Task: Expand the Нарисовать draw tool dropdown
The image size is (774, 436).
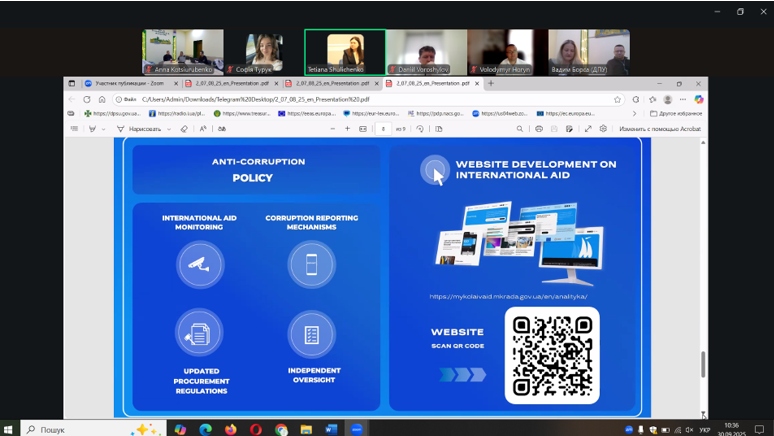Action: pyautogui.click(x=171, y=129)
